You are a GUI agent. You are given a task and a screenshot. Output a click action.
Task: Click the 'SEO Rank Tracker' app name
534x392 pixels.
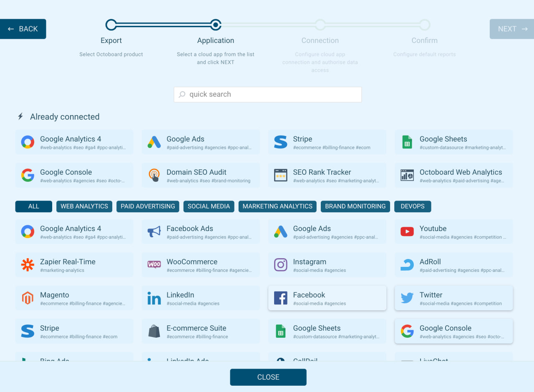pos(322,172)
